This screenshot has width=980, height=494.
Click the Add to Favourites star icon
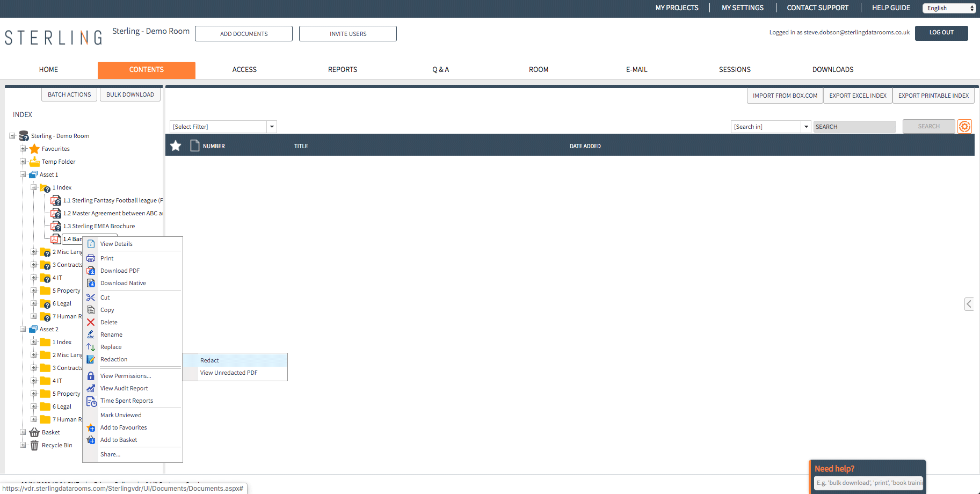[x=91, y=427]
